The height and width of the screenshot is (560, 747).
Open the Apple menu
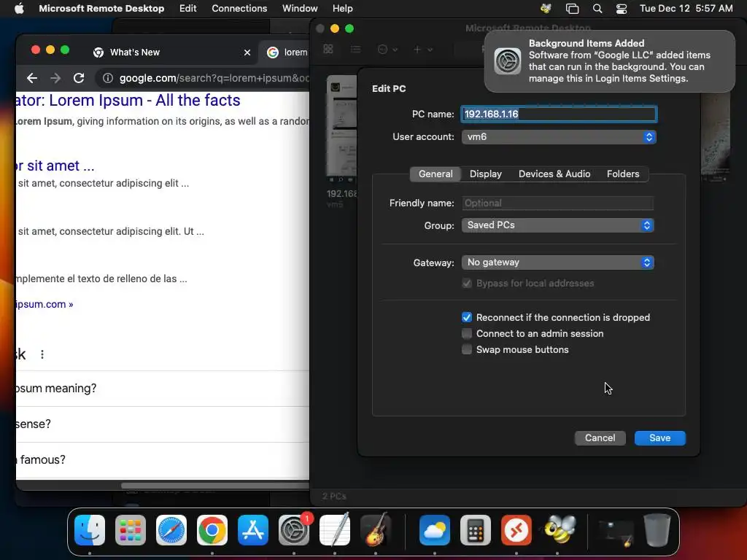click(19, 8)
